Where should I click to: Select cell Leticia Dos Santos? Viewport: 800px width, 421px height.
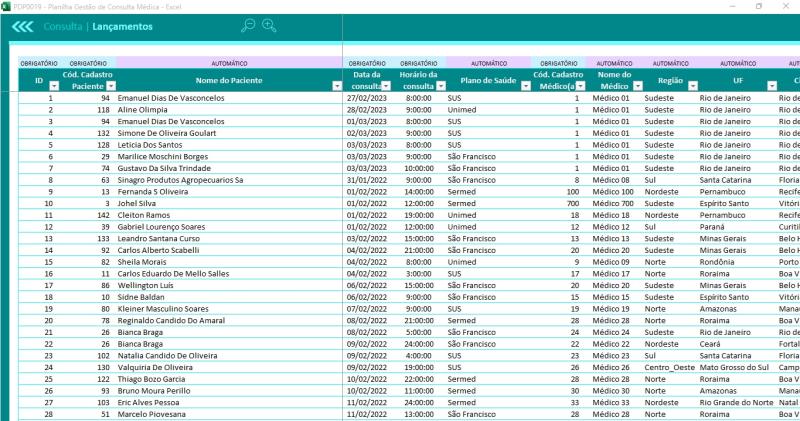click(229, 145)
